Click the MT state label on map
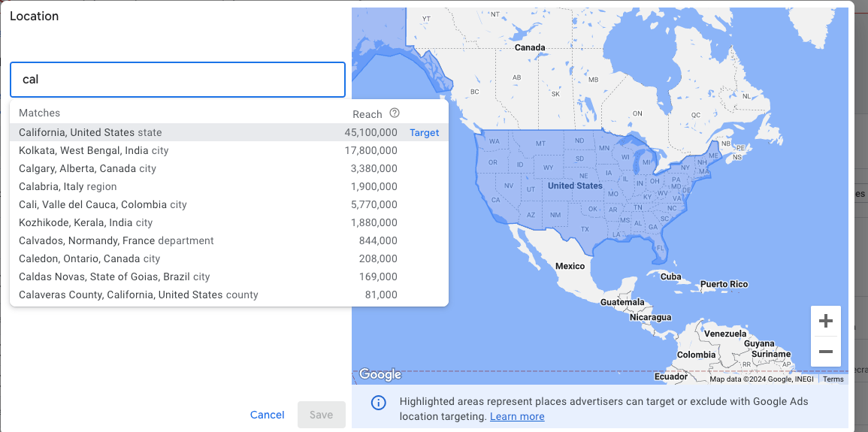868x432 pixels. [541, 143]
